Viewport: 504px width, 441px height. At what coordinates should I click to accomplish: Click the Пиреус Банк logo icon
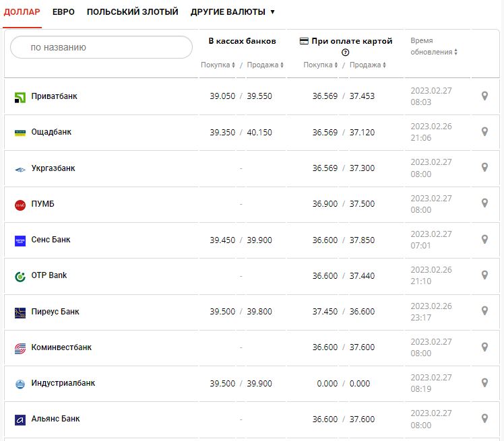(20, 312)
